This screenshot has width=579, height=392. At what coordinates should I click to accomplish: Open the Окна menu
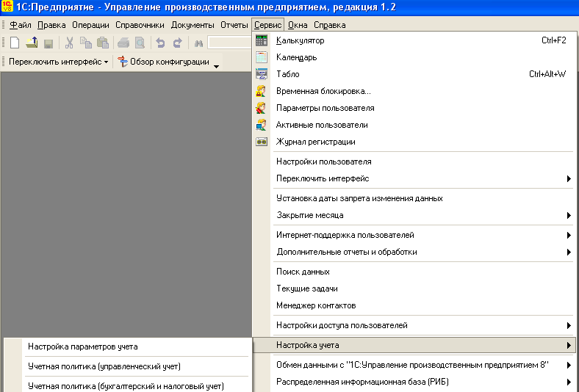point(298,25)
